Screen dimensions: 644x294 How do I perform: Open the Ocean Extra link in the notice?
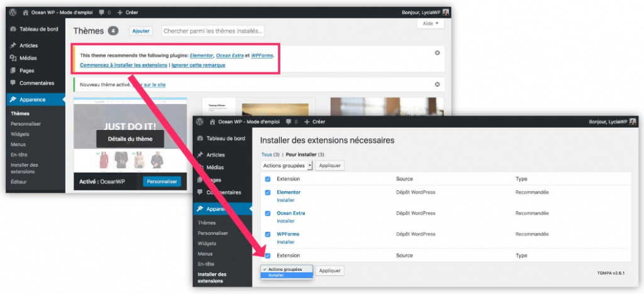point(230,55)
